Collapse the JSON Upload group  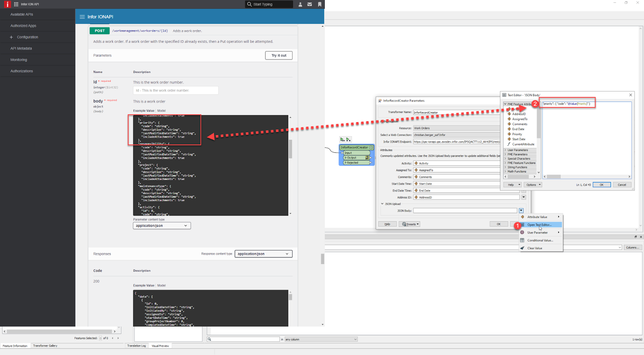(382, 204)
